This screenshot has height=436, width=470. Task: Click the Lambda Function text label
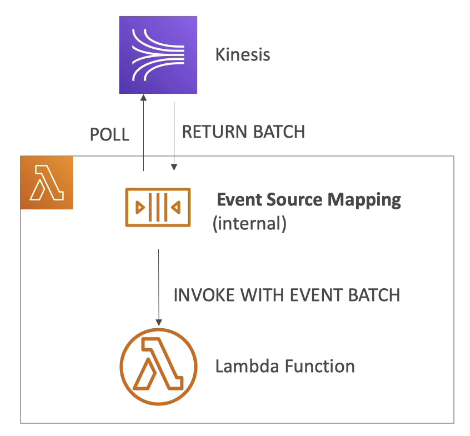coord(285,366)
